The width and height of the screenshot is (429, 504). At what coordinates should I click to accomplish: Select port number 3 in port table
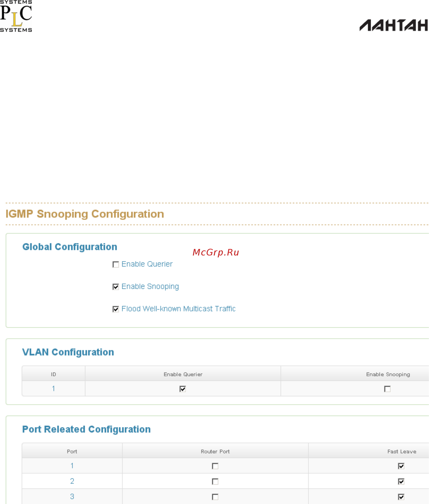(72, 497)
